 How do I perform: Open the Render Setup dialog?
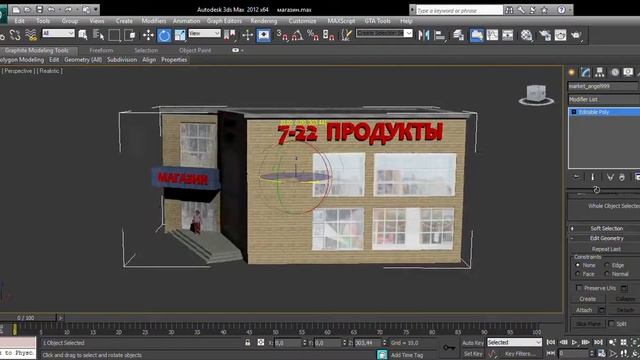click(x=545, y=36)
